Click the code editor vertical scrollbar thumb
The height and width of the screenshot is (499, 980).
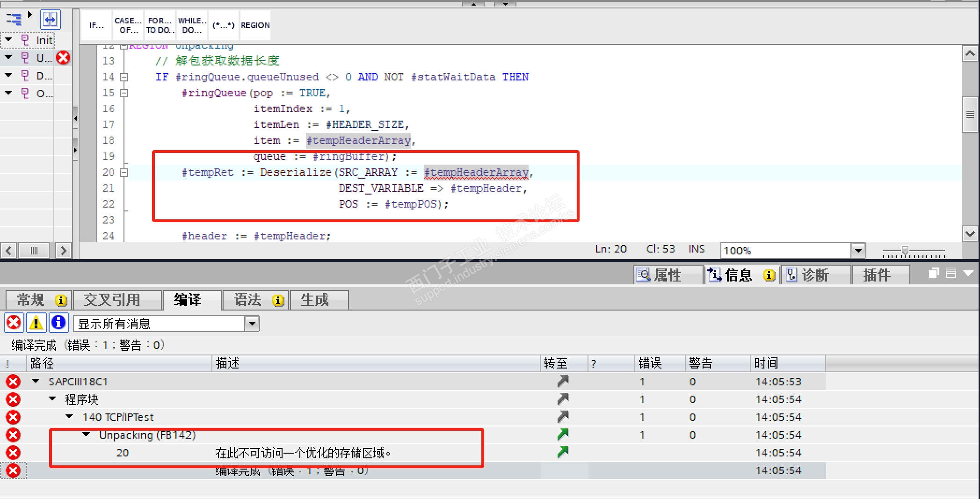[970, 115]
